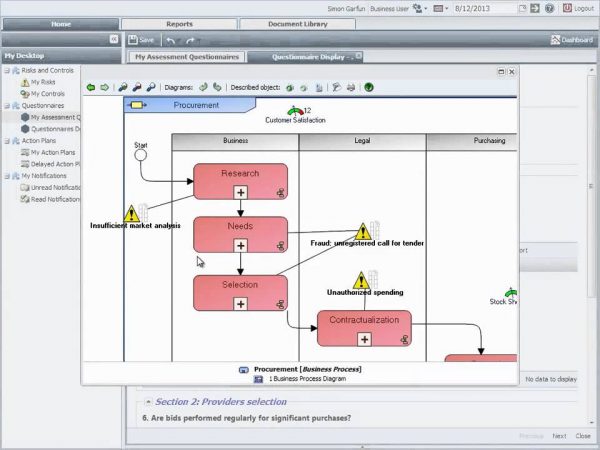Click the green back arrow in diagram toolbar

pyautogui.click(x=91, y=87)
